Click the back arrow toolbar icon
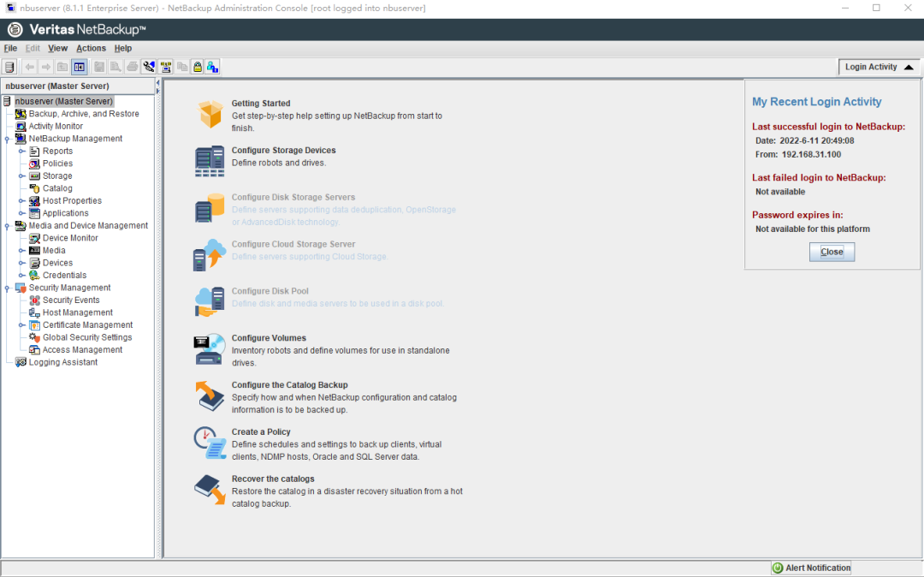The height and width of the screenshot is (577, 924). click(x=29, y=67)
